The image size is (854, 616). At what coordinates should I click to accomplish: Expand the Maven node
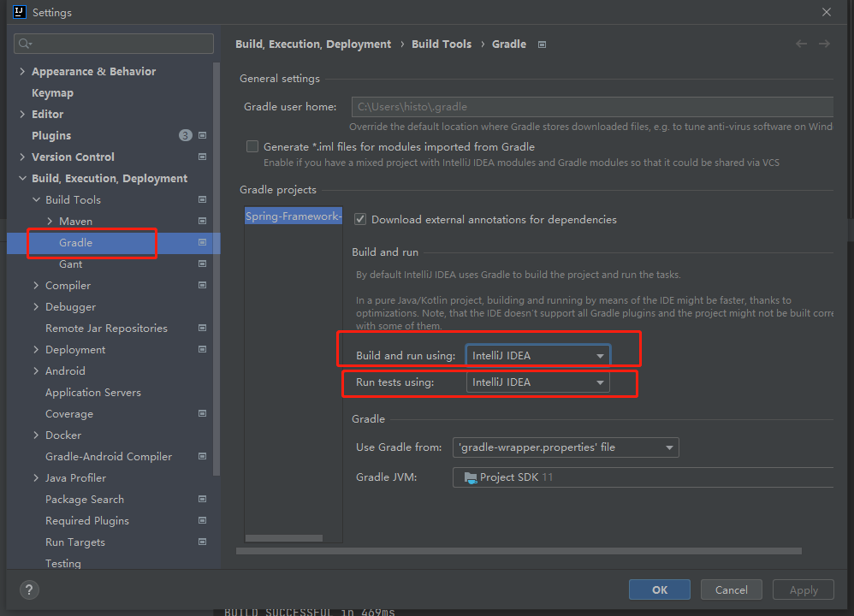(x=50, y=221)
